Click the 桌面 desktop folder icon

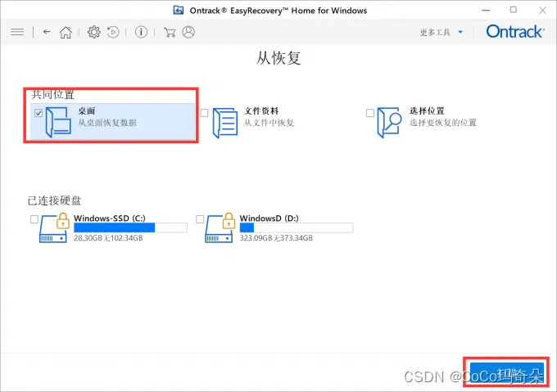(58, 123)
